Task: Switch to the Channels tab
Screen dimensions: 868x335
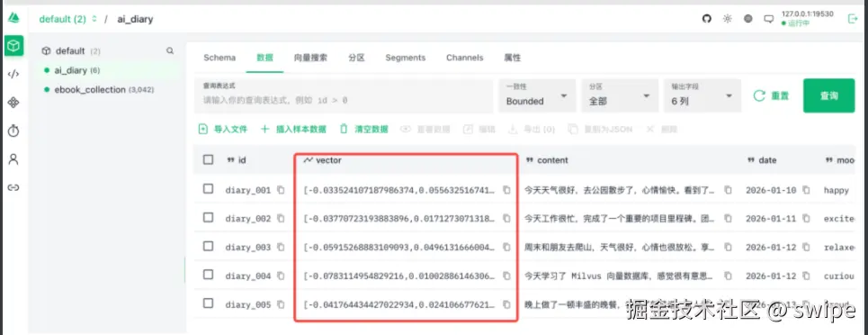Action: [464, 58]
